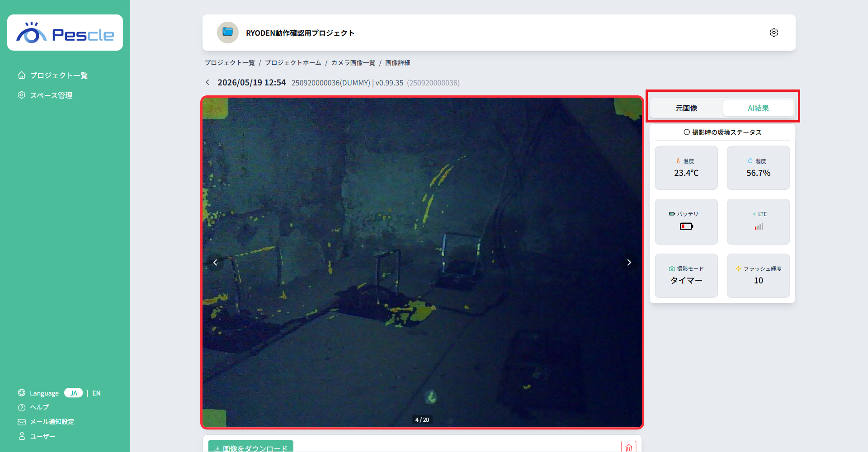Show the next image with right arrow

point(629,262)
